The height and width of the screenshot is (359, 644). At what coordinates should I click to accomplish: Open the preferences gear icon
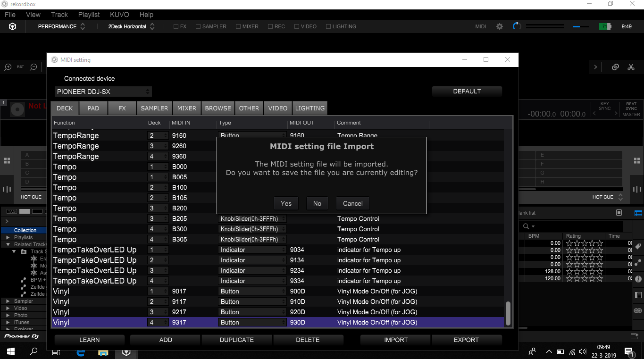coord(500,26)
